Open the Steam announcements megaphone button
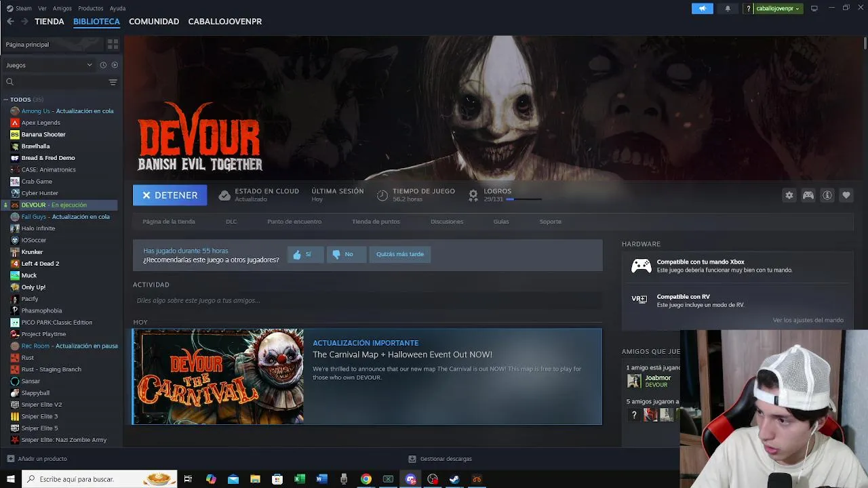 [x=703, y=8]
